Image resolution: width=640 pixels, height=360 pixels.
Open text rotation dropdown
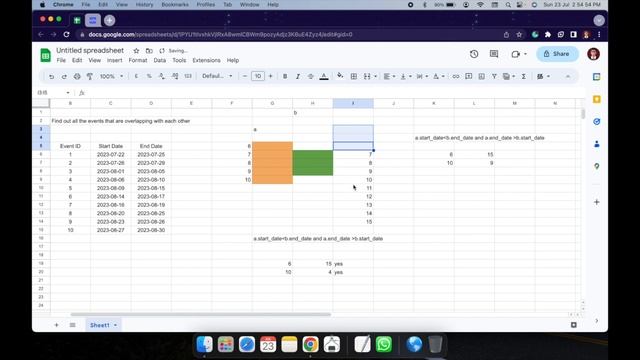439,76
